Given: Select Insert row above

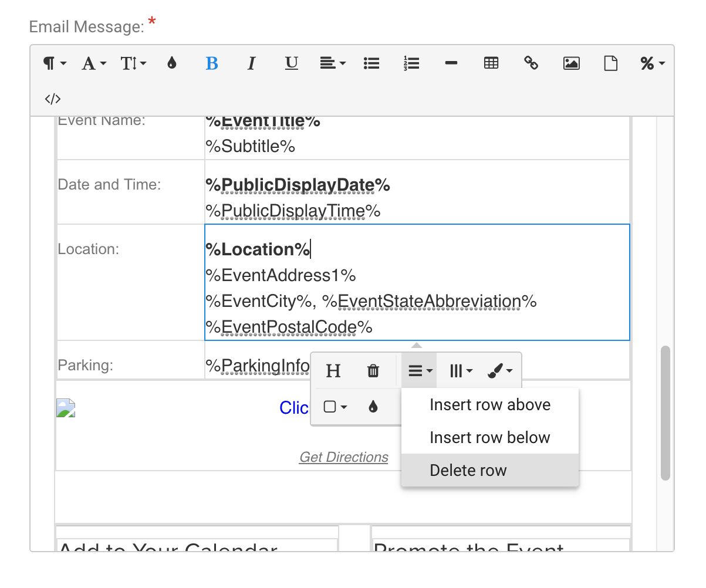Looking at the screenshot, I should tap(489, 405).
